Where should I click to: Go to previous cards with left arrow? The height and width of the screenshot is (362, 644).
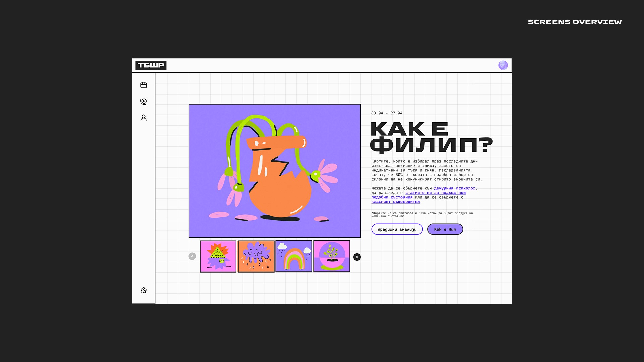coord(192,256)
